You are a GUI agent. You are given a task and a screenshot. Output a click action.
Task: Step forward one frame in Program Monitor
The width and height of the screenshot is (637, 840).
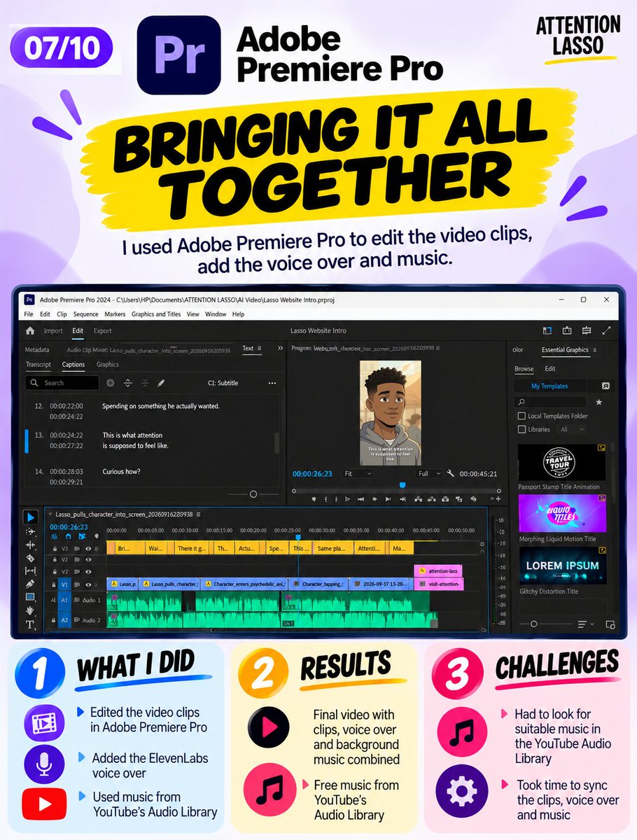point(389,498)
